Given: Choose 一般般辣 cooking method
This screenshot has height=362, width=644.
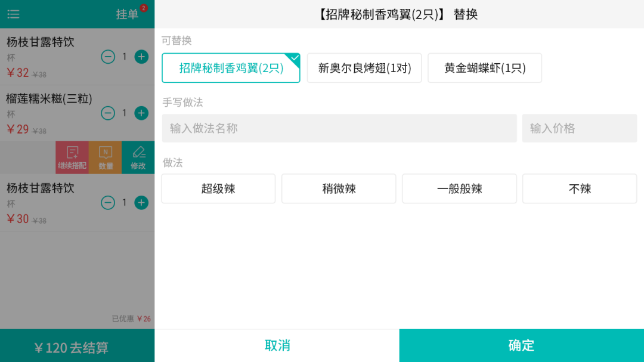Looking at the screenshot, I should 459,188.
